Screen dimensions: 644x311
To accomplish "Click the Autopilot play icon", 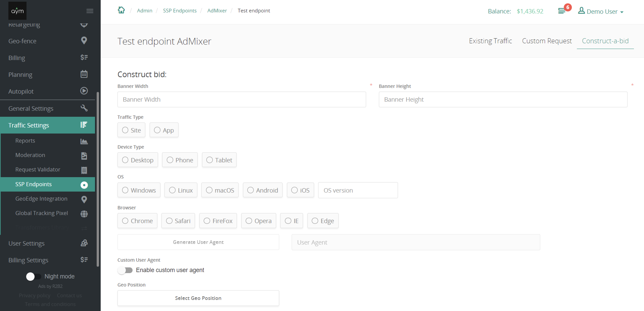I will tap(84, 91).
